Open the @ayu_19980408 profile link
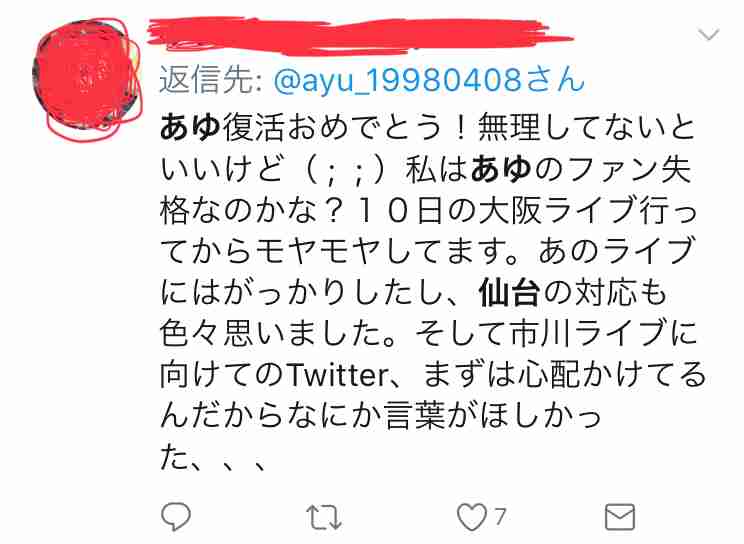Screen dimensions: 744x544 pyautogui.click(x=398, y=80)
